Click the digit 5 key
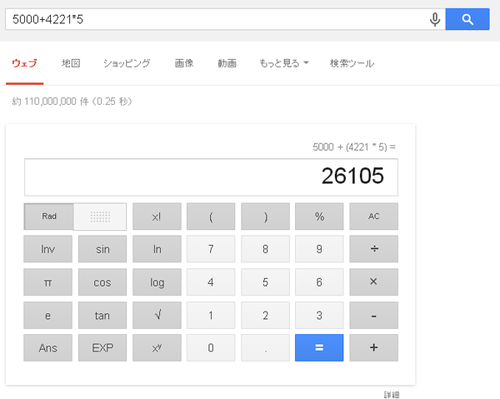This screenshot has height=399, width=500. [265, 282]
